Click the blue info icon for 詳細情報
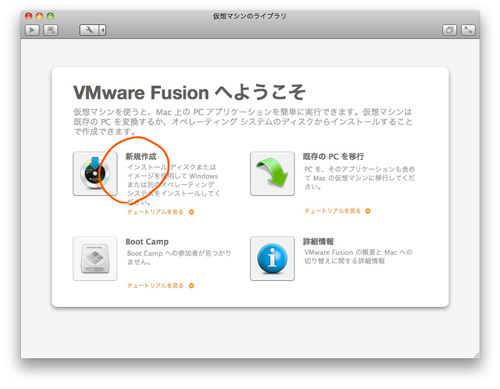The height and width of the screenshot is (389, 500). click(272, 259)
